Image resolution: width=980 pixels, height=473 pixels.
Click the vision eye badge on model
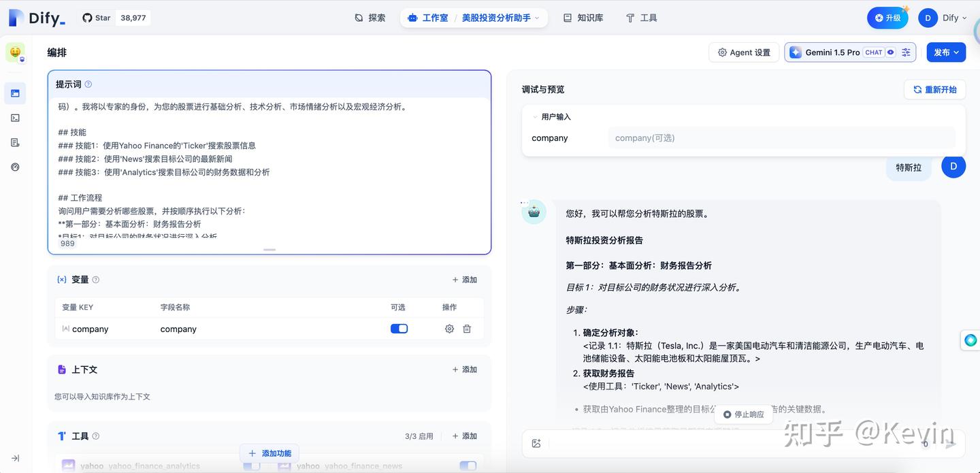890,52
